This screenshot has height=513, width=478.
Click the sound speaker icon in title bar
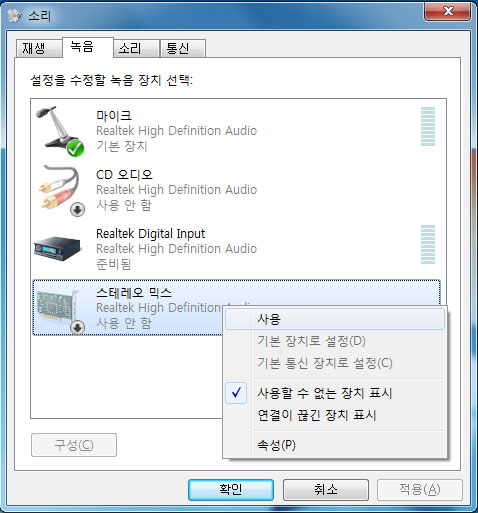tap(14, 15)
